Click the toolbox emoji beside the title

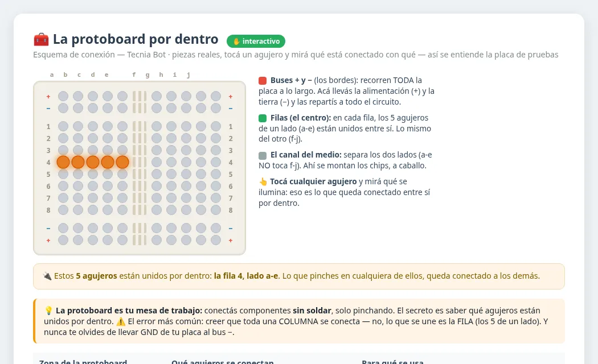(x=41, y=39)
